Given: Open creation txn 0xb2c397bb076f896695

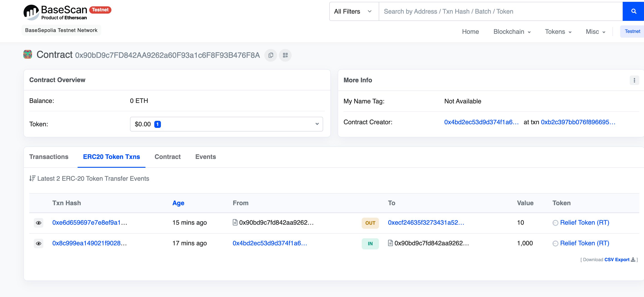Looking at the screenshot, I should point(578,122).
